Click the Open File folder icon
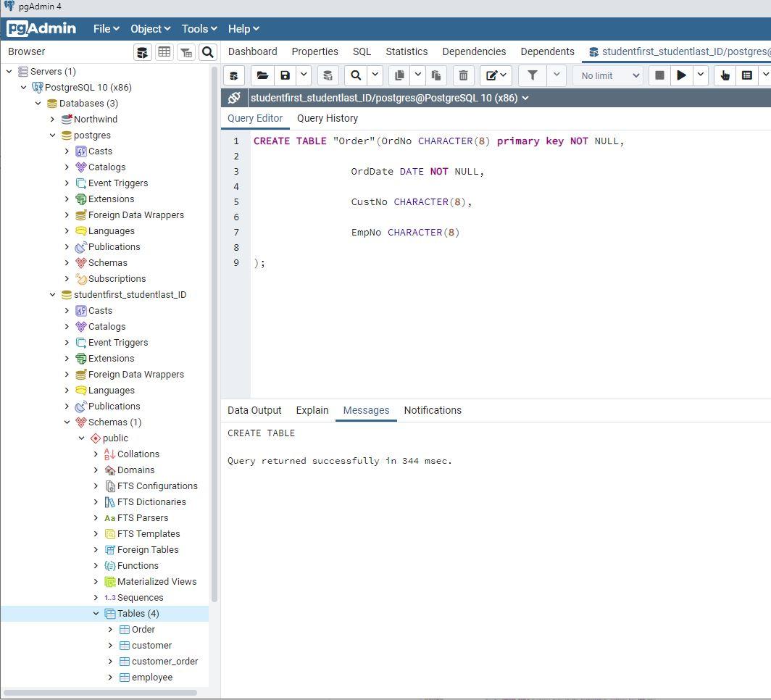The width and height of the screenshot is (771, 700). (262, 75)
